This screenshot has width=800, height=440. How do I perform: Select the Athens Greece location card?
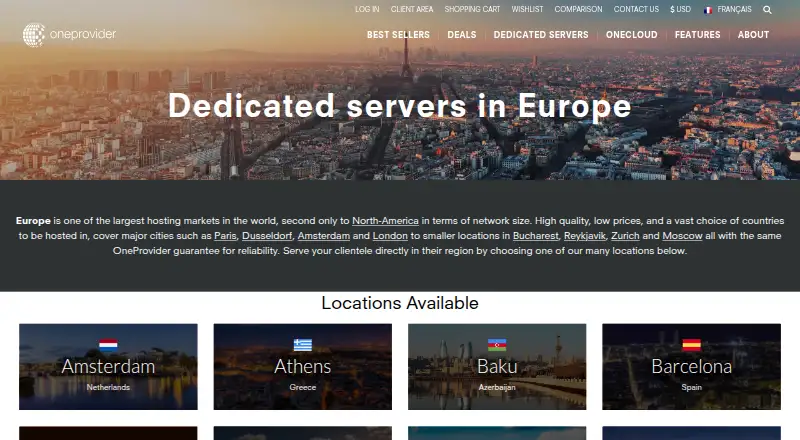coord(303,366)
